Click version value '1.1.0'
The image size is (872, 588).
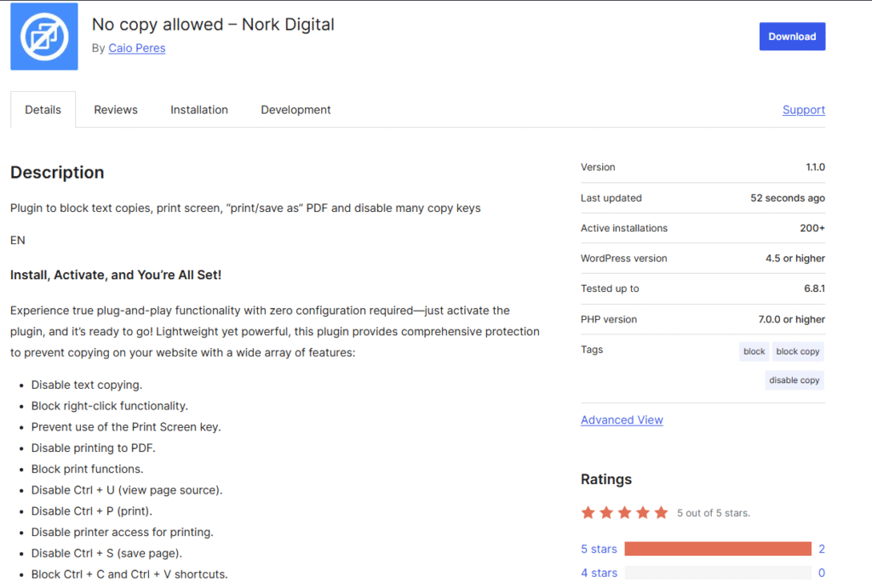click(x=815, y=168)
